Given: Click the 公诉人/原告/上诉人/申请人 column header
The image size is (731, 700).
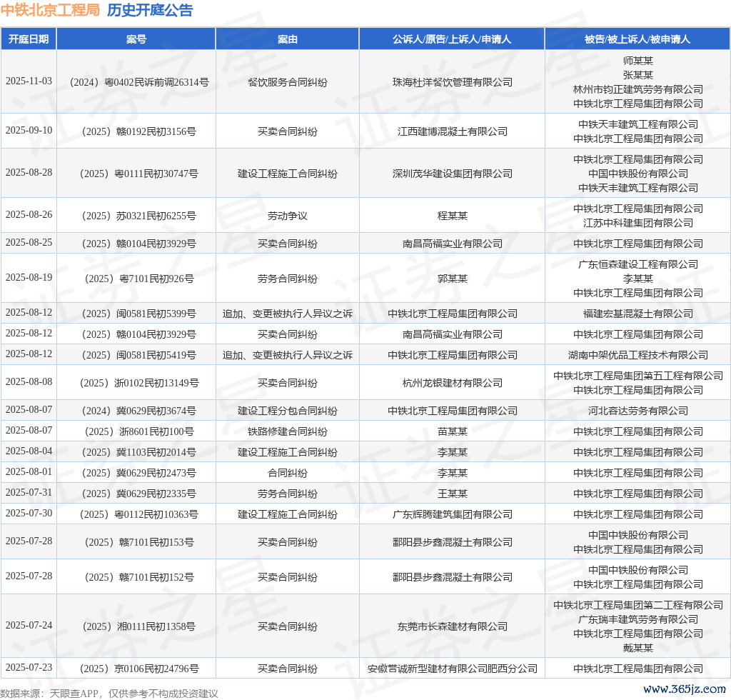Looking at the screenshot, I should pos(451,39).
